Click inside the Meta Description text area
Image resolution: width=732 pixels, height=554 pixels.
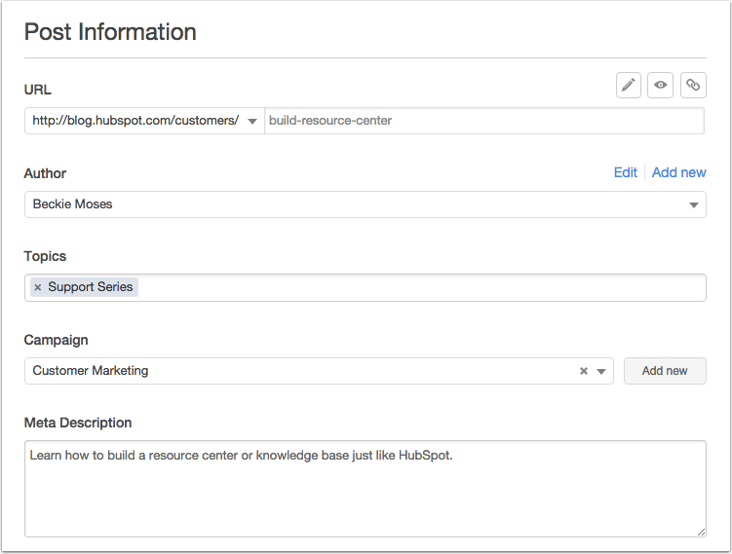tap(365, 490)
